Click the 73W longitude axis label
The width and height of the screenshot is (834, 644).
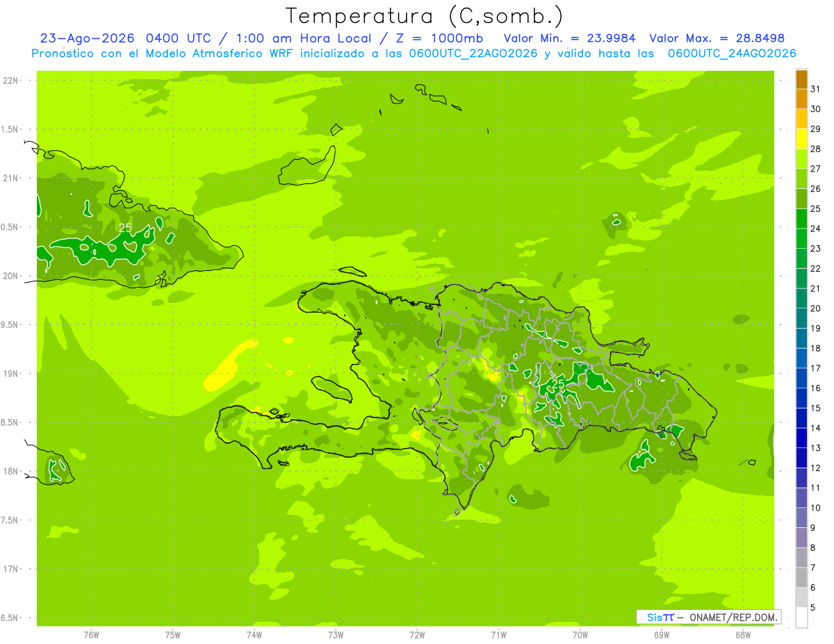pyautogui.click(x=336, y=634)
